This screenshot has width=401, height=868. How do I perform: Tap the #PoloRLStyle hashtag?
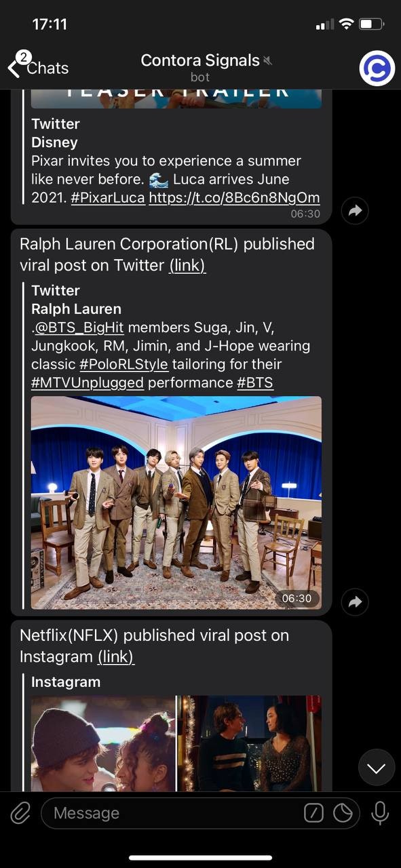[x=123, y=364]
